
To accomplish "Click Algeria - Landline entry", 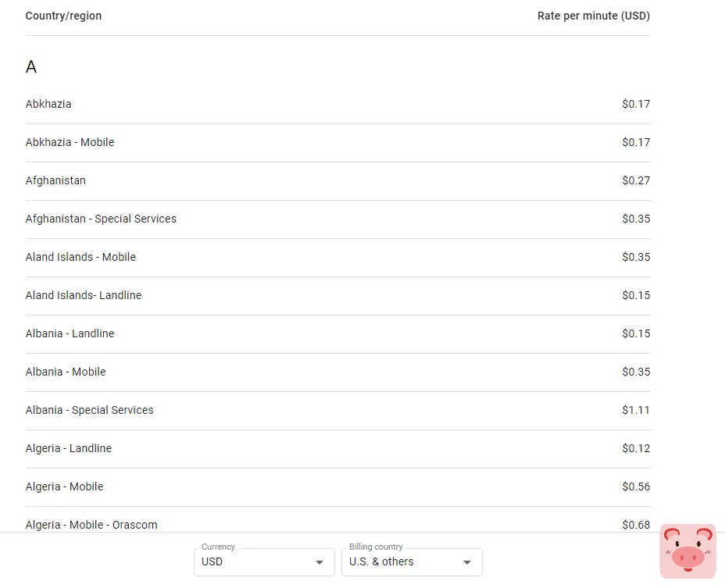I will [x=69, y=448].
